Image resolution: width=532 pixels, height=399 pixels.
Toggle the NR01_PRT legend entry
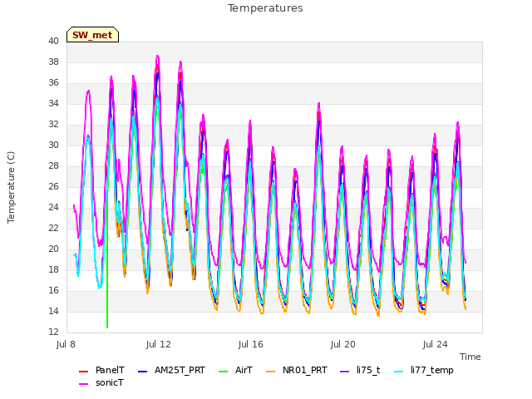297,370
